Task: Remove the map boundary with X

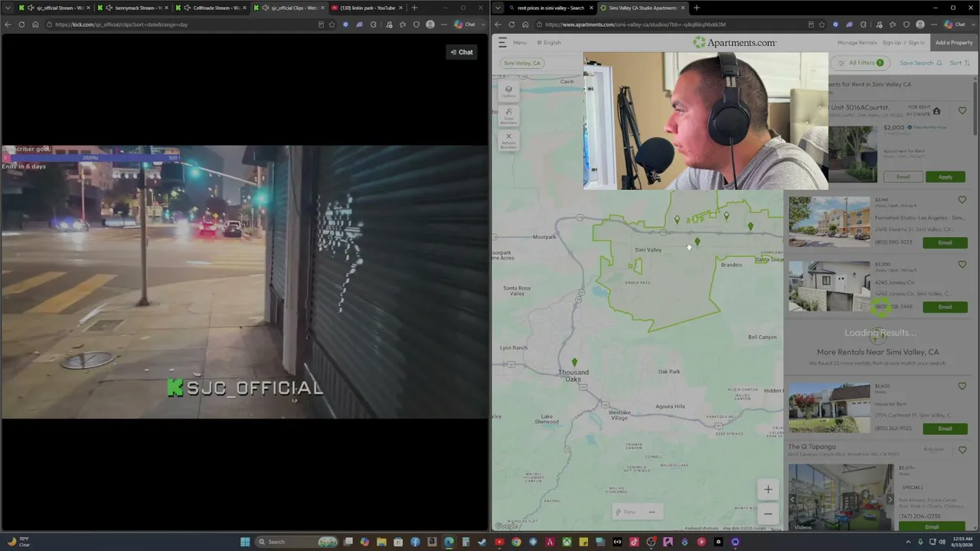Action: coord(508,140)
